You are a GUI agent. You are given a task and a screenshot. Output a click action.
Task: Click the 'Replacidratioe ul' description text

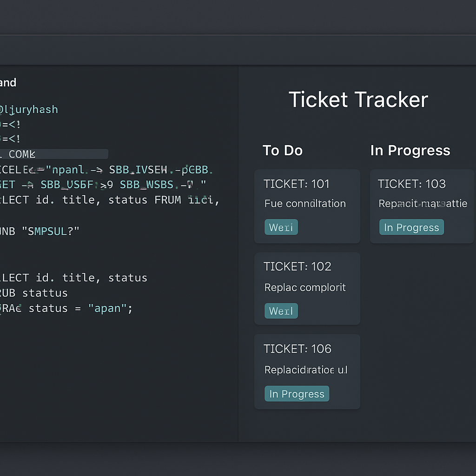(306, 370)
